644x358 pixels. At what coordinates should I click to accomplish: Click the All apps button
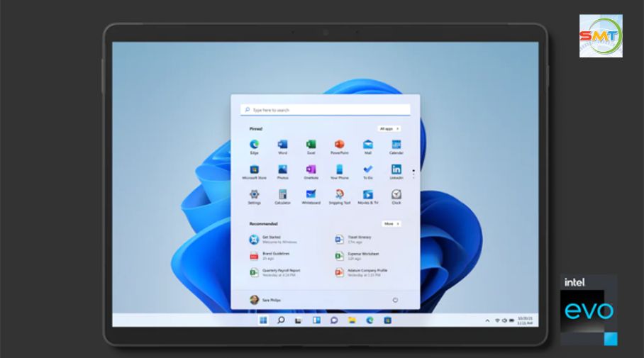tap(389, 129)
